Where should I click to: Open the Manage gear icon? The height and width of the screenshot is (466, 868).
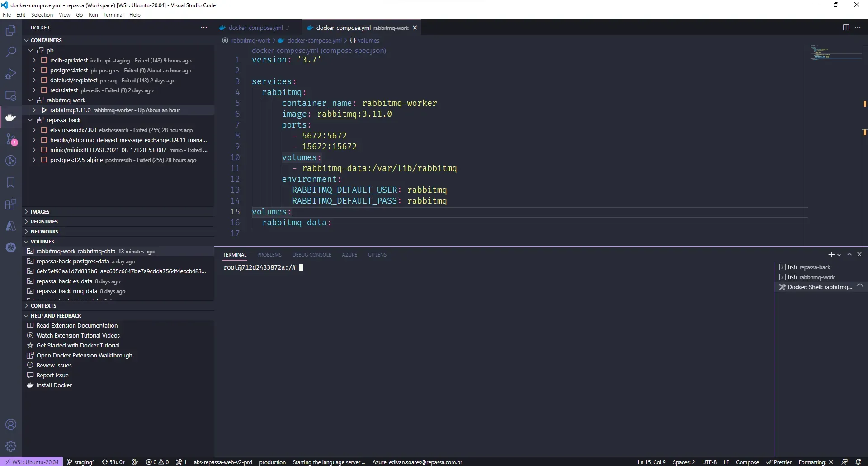click(x=11, y=446)
